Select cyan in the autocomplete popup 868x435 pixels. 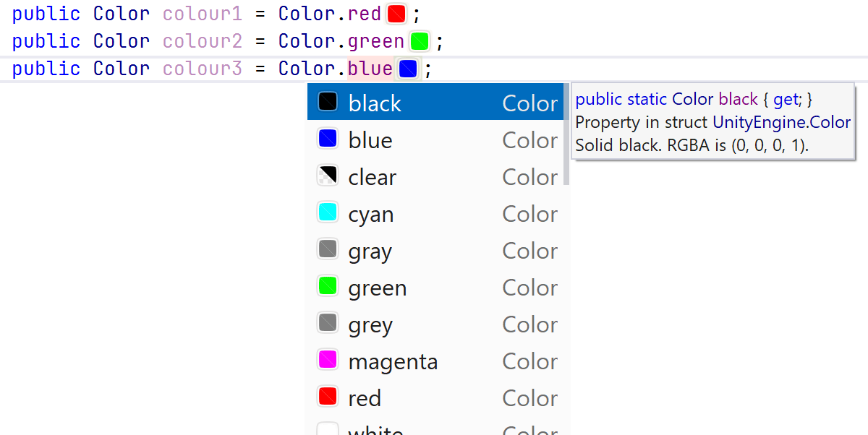(x=371, y=214)
